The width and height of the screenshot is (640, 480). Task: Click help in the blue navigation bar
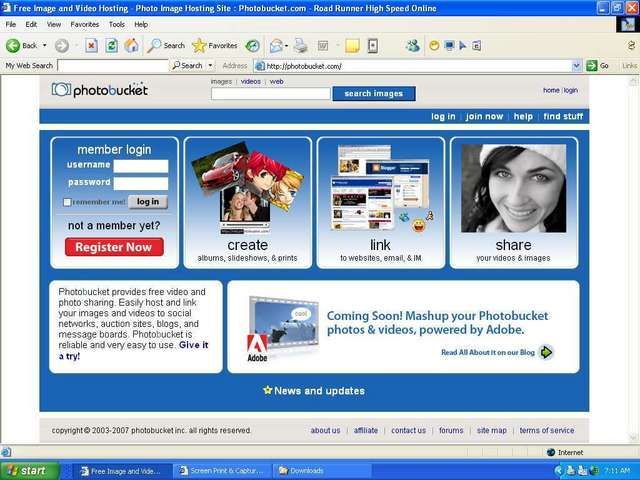(523, 116)
